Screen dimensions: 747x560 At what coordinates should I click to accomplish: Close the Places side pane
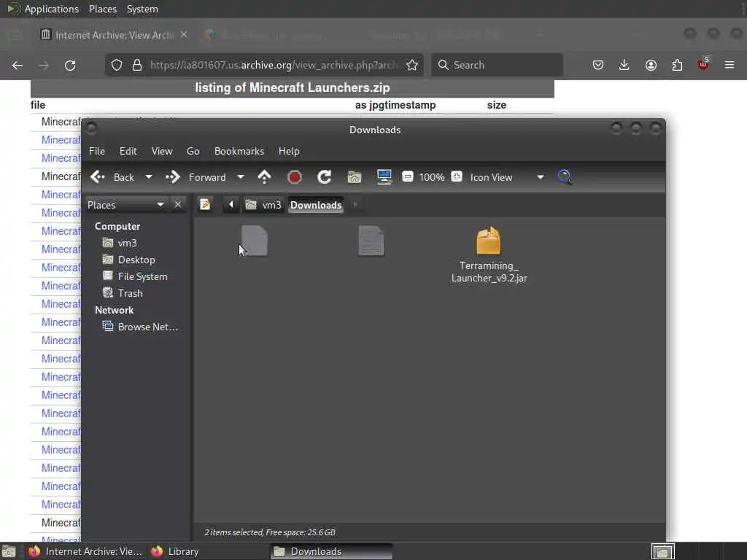178,204
